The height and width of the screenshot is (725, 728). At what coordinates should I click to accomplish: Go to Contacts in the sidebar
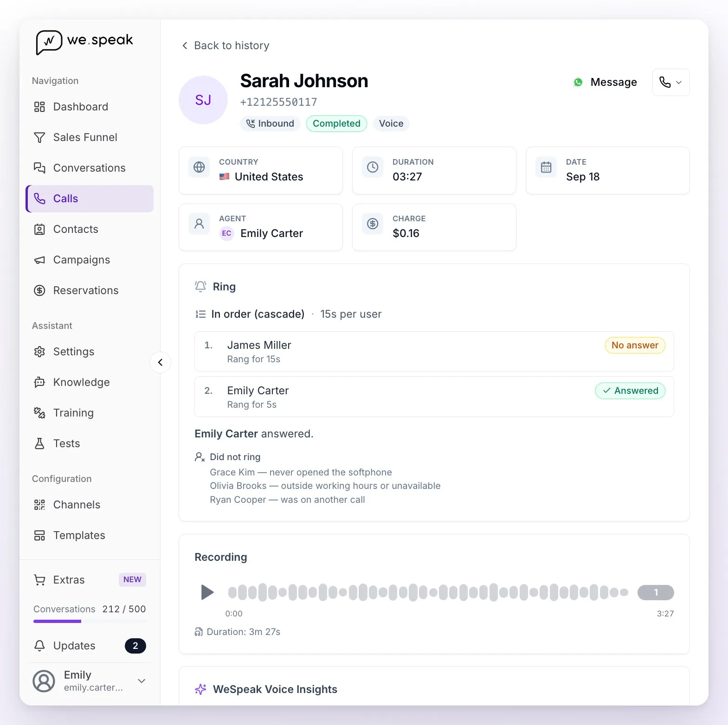click(90, 229)
